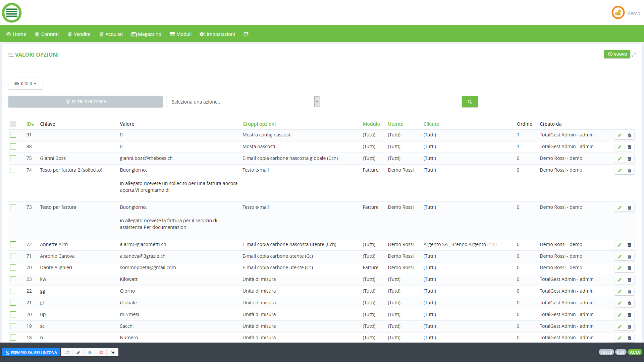
Task: Open the Magazzino menu
Action: pyautogui.click(x=146, y=34)
